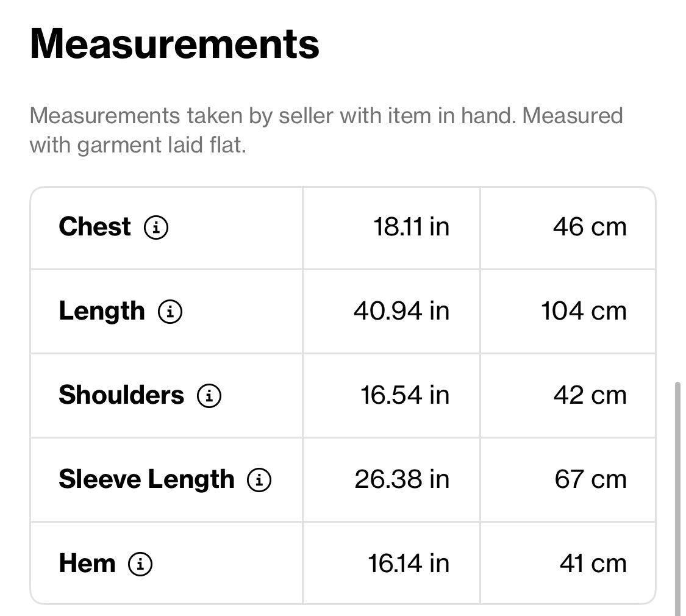Select the Length row label

101,312
